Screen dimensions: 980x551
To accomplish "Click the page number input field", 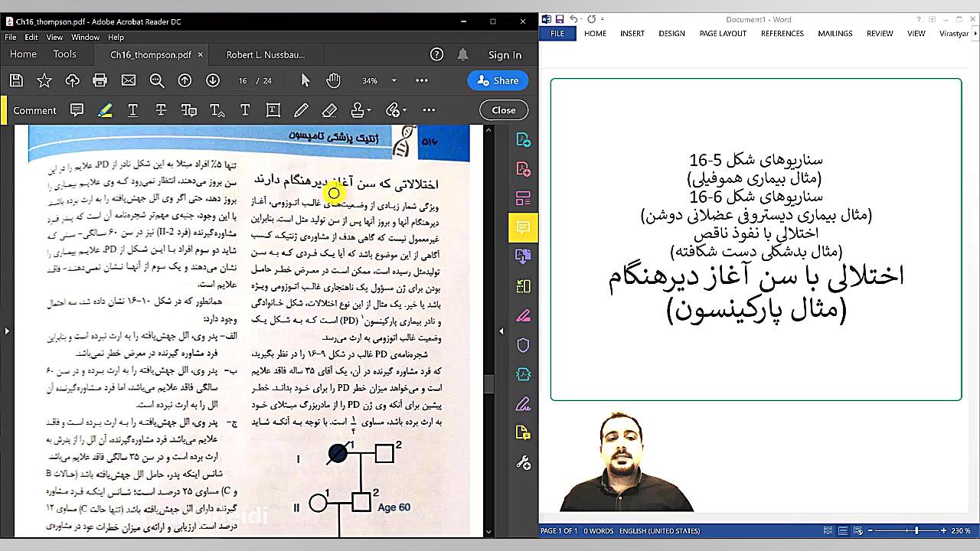I will pos(243,80).
